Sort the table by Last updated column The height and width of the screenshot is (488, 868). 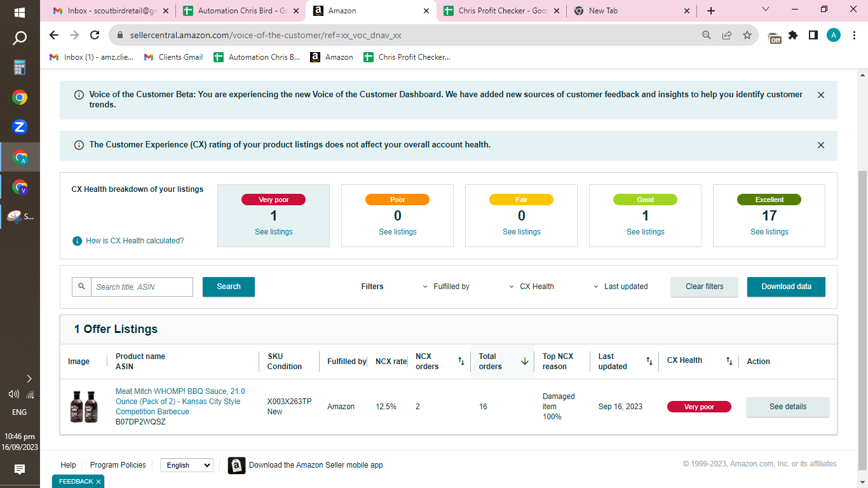[x=649, y=362]
